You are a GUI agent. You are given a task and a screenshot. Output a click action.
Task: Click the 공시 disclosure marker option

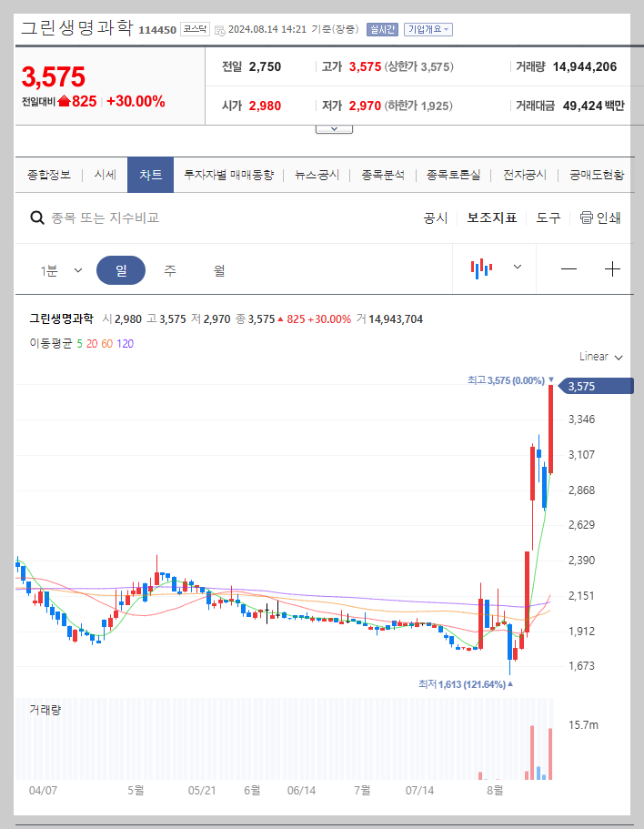pos(437,217)
